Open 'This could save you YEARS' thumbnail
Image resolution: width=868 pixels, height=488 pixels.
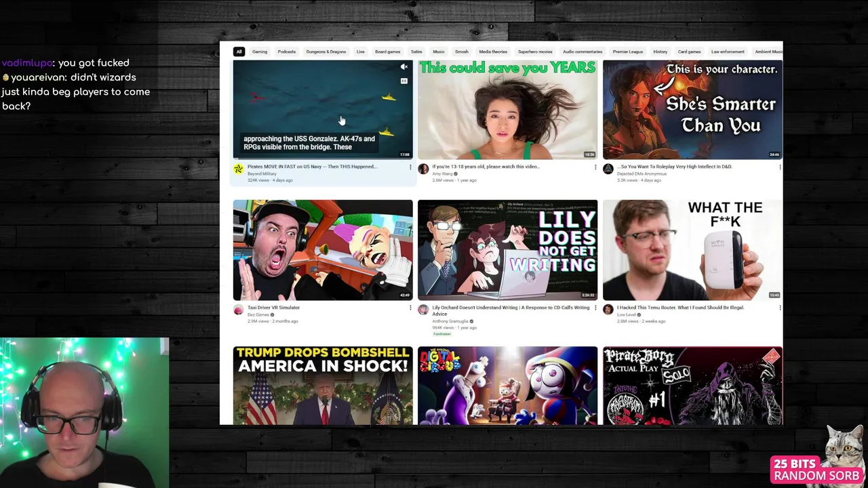click(x=507, y=109)
